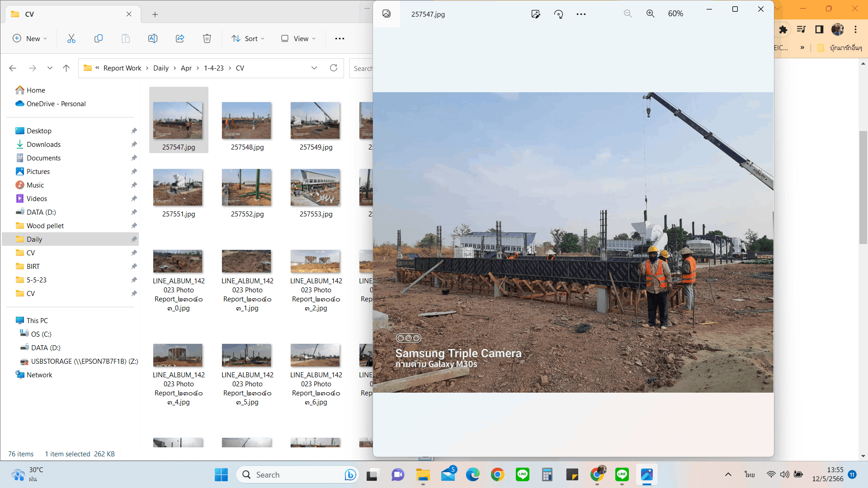Open the Photos three-dot more menu
868x488 pixels.
point(581,14)
